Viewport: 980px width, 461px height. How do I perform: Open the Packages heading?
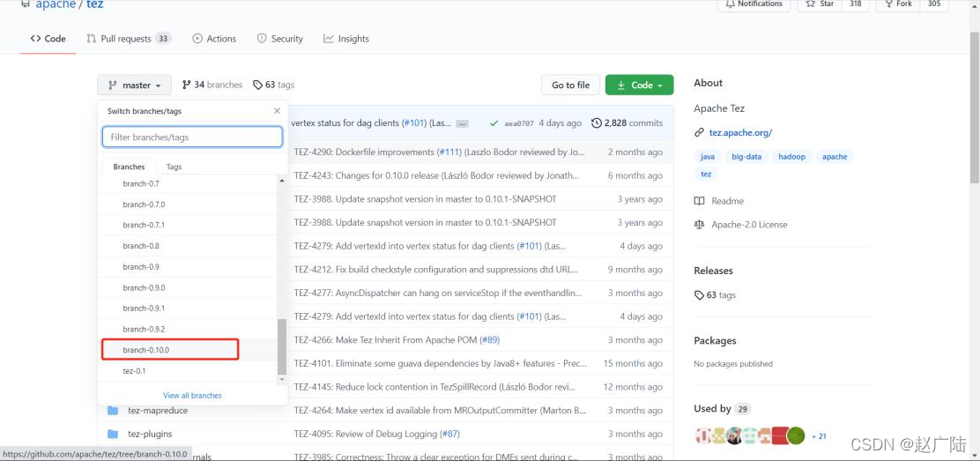tap(715, 341)
